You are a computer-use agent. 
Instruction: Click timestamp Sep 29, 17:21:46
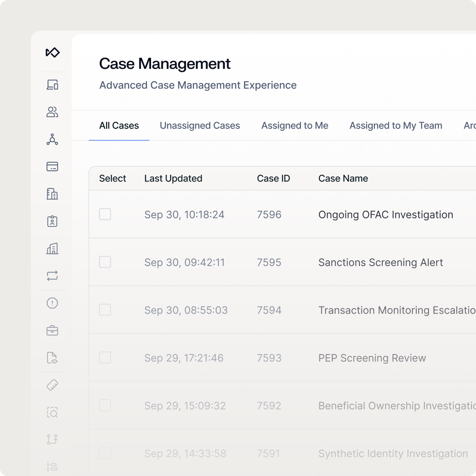pyautogui.click(x=184, y=358)
